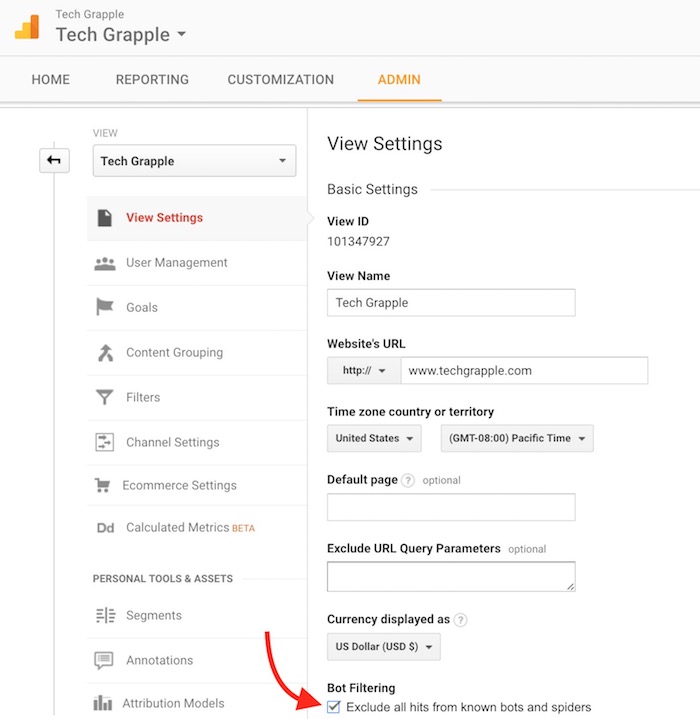The height and width of the screenshot is (719, 700).
Task: Click the Filters funnel icon
Action: click(105, 398)
